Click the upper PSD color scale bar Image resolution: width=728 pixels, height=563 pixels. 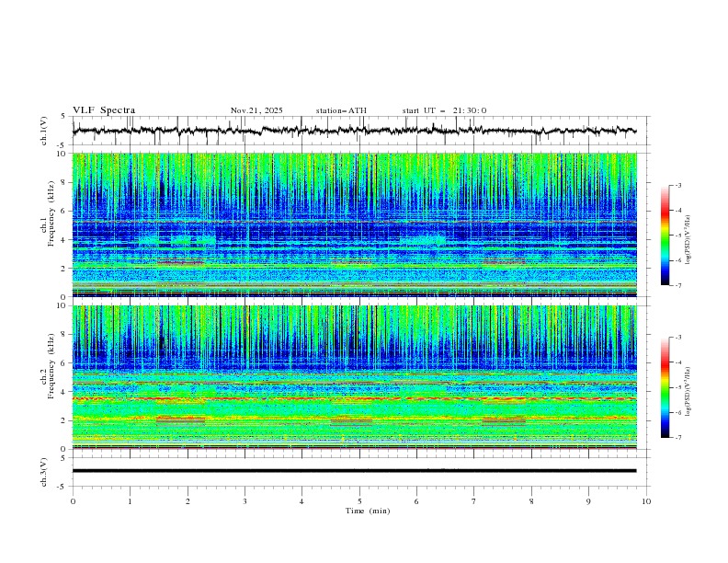665,236
